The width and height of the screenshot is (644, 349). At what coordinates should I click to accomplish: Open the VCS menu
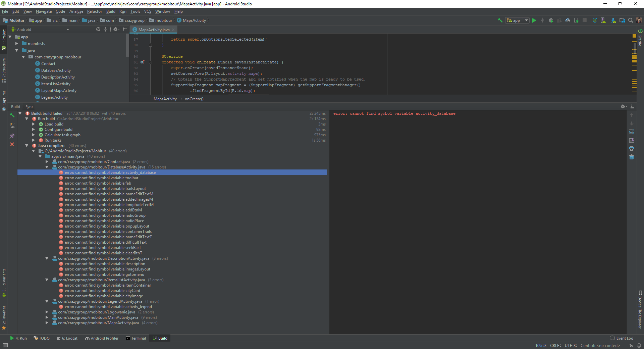tap(147, 11)
